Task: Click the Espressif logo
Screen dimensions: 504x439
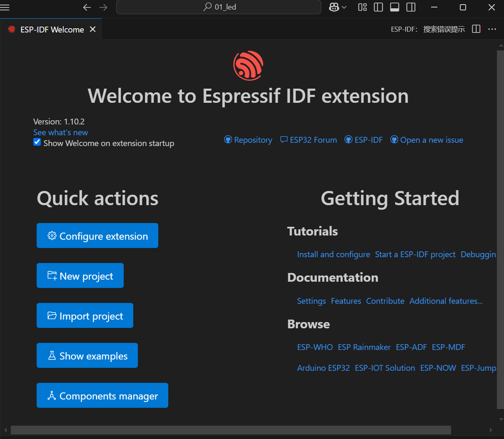Action: (x=248, y=65)
